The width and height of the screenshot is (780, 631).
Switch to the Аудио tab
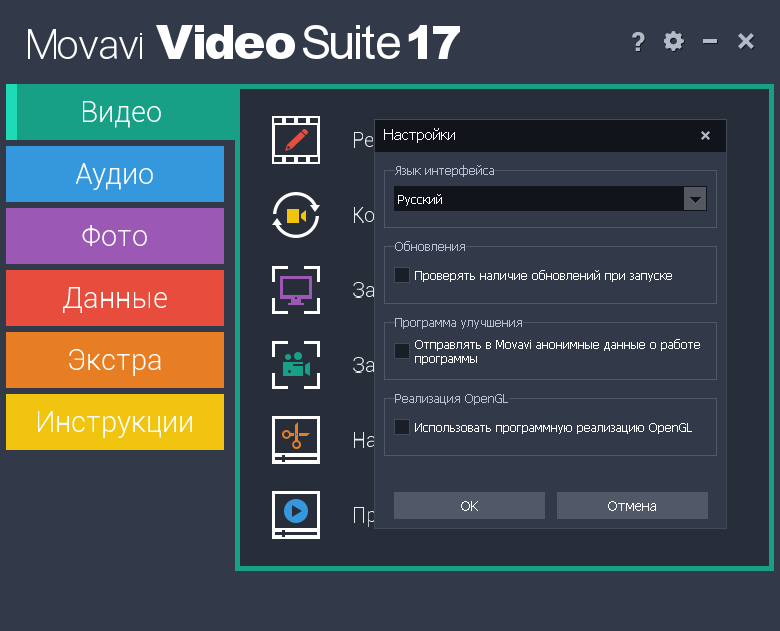(x=115, y=174)
